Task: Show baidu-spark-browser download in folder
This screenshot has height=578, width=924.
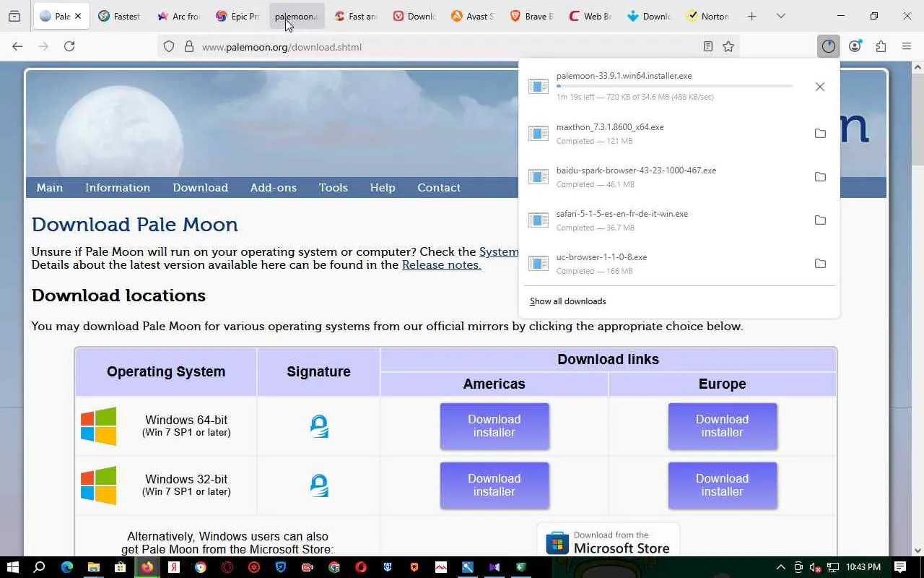Action: coord(820,176)
